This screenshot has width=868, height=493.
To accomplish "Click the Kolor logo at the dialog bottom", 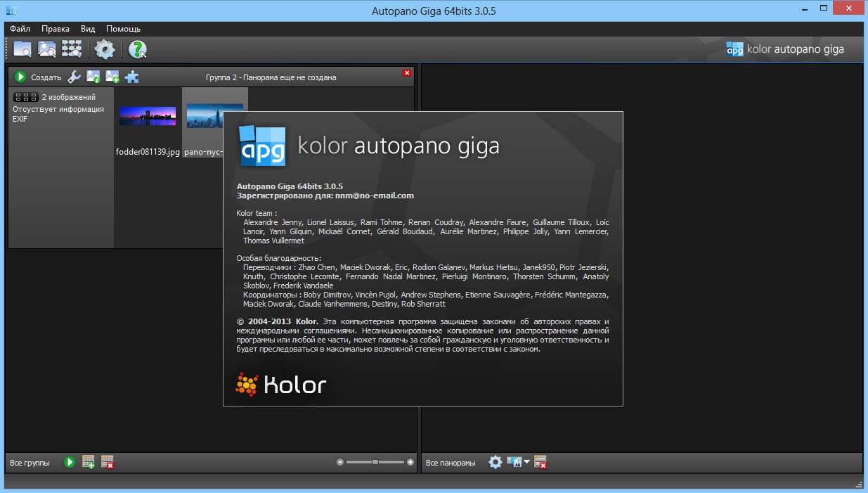I will click(280, 385).
